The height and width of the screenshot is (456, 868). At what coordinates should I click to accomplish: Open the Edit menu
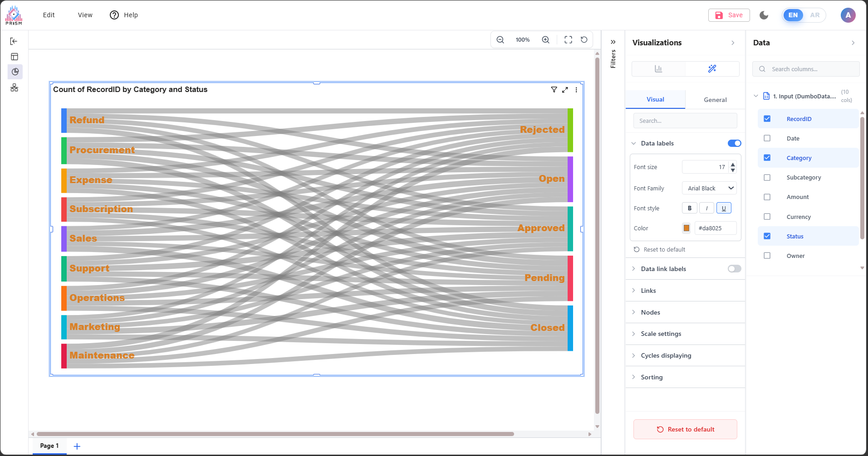[49, 15]
